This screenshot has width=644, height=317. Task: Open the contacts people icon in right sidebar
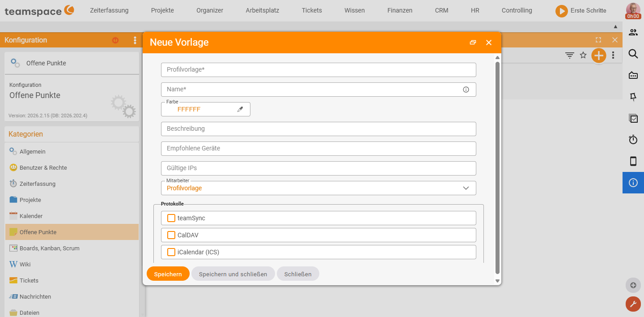click(x=633, y=32)
